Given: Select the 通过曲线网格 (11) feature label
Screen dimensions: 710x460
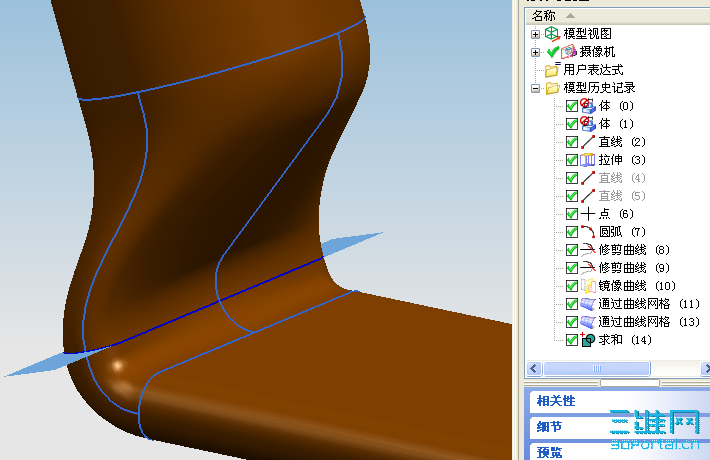Looking at the screenshot, I should tap(649, 304).
